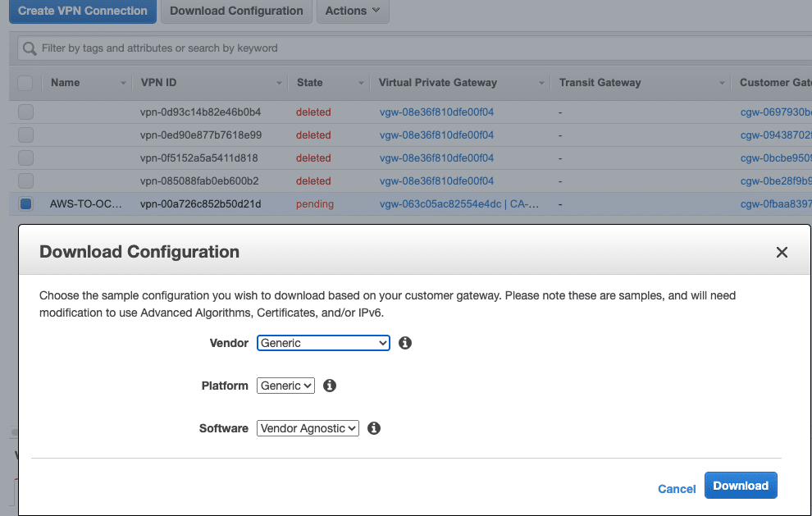Close the Download Configuration dialog with X
This screenshot has width=812, height=516.
pyautogui.click(x=782, y=253)
